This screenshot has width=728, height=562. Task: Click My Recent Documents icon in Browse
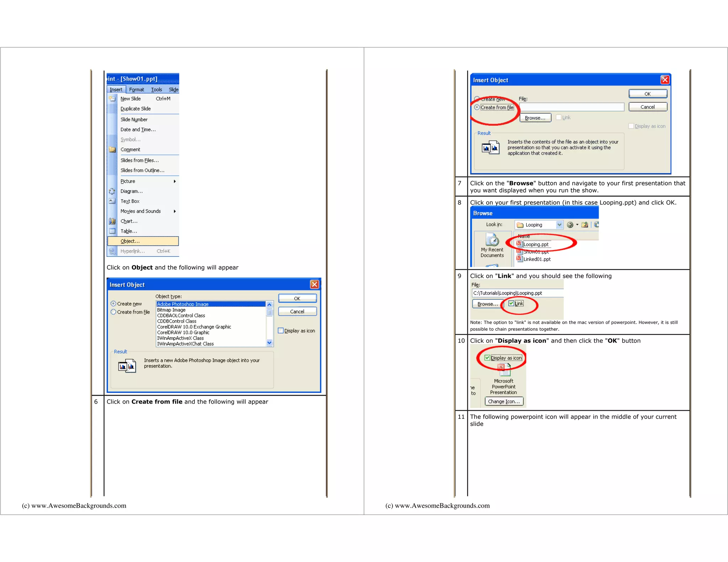point(492,240)
